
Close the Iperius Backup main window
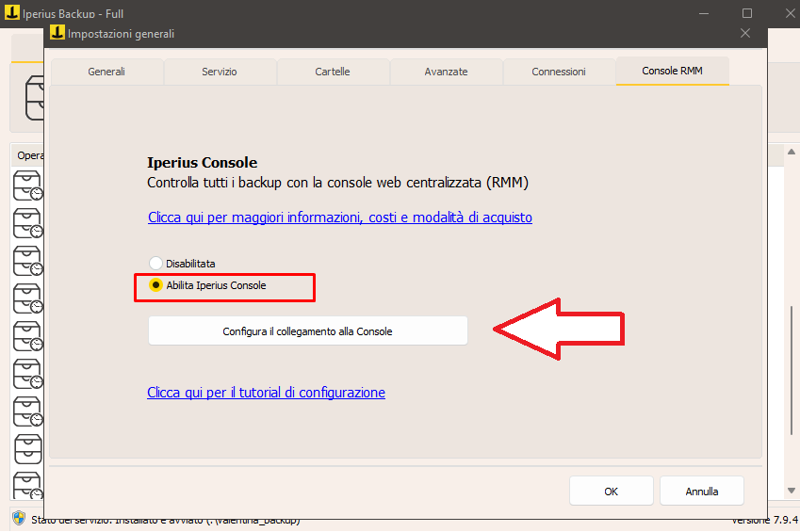click(791, 13)
